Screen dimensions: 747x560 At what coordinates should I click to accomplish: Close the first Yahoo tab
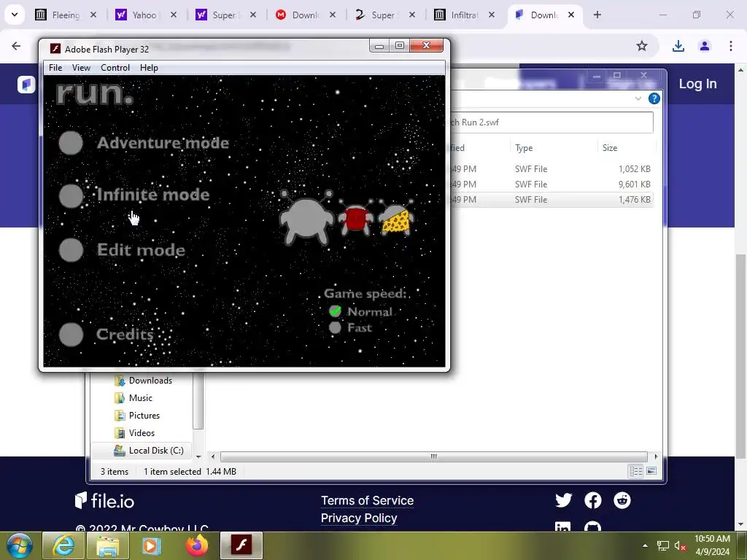(174, 15)
